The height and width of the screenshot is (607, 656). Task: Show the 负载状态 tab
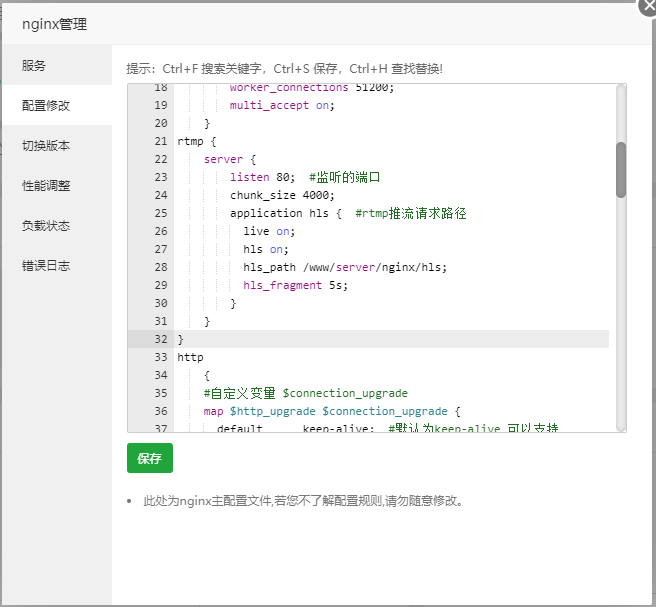(57, 225)
